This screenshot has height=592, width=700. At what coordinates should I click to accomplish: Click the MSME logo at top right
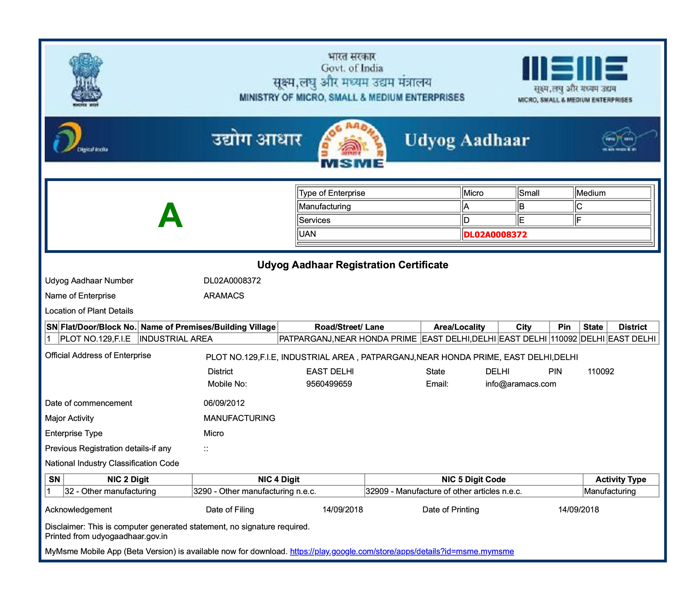pyautogui.click(x=575, y=80)
